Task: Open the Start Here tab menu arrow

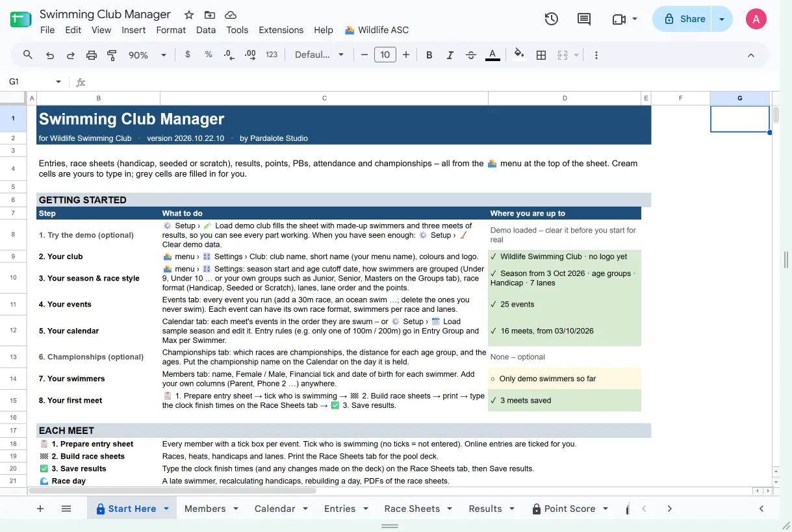Action: click(166, 509)
